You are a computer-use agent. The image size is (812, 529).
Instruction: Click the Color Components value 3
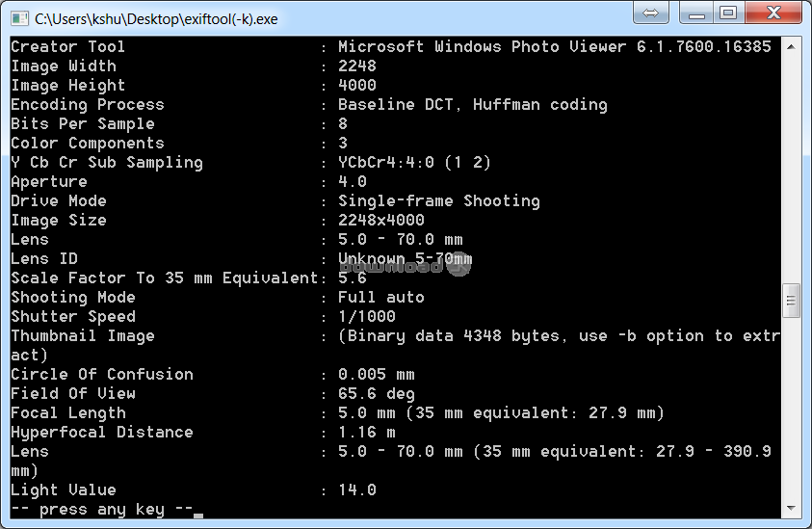click(x=343, y=143)
